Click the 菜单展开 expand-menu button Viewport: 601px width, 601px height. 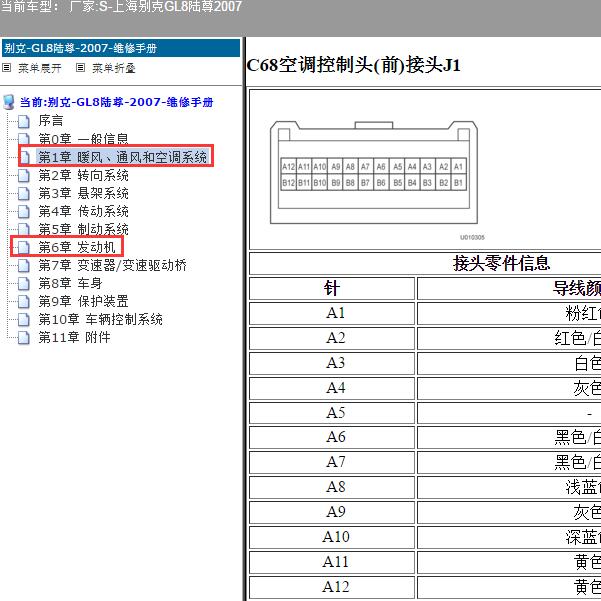40,68
